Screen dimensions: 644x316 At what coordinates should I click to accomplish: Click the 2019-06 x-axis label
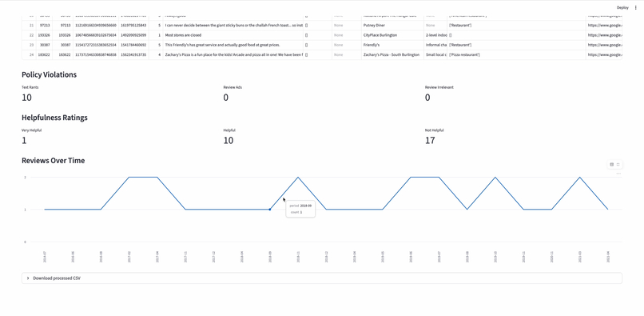(x=411, y=257)
